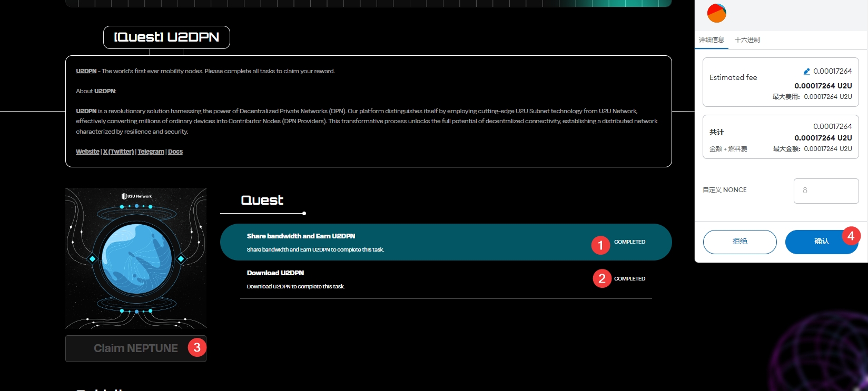Click the blue planet in the Neptune artwork
Image resolution: width=868 pixels, height=391 pixels.
click(x=136, y=259)
